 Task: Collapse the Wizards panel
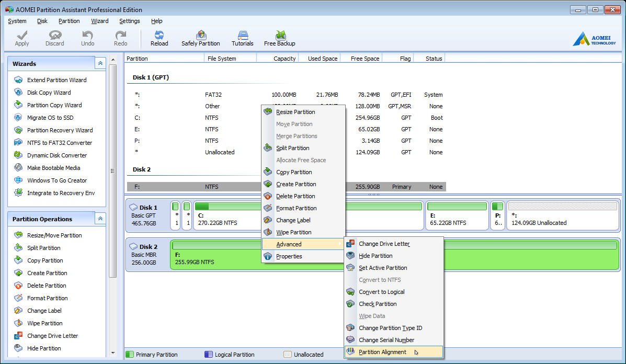99,63
